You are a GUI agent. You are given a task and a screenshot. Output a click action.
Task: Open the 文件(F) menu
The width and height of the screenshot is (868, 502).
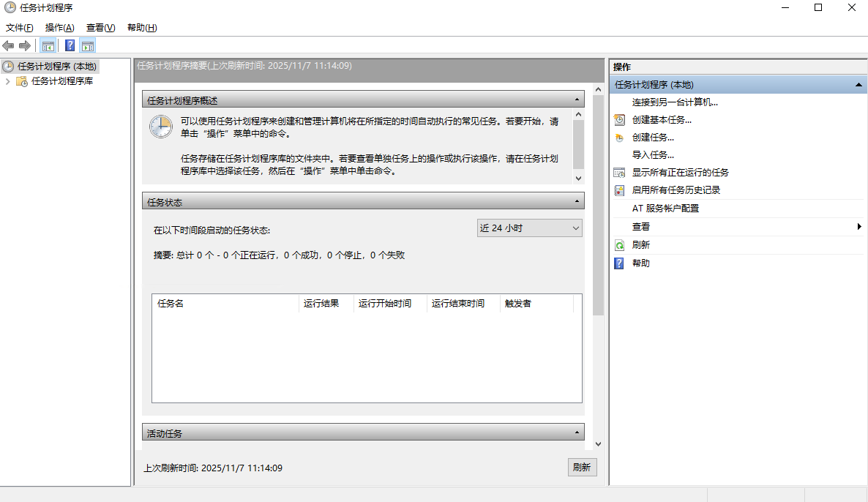tap(19, 28)
